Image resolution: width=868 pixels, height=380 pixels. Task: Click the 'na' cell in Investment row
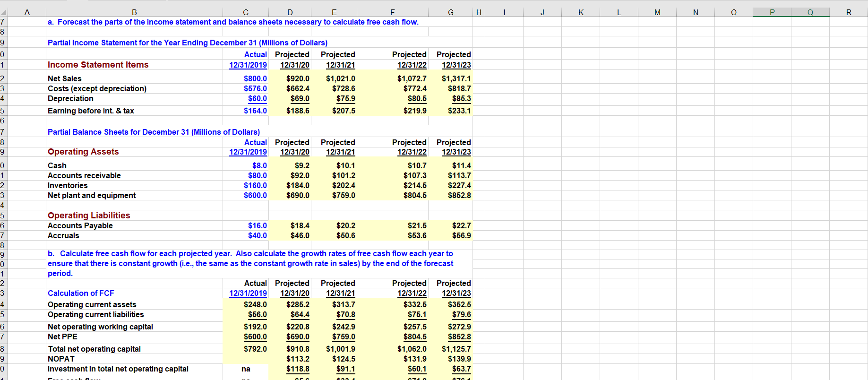pos(246,369)
